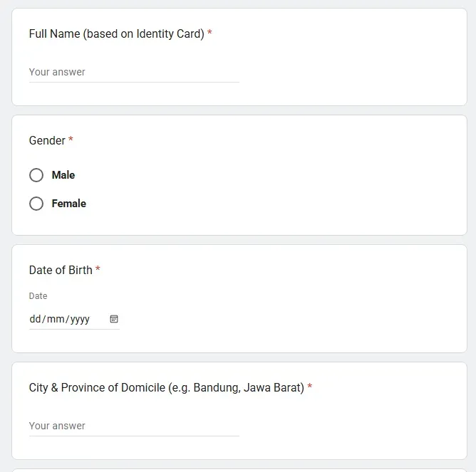Image resolution: width=476 pixels, height=472 pixels.
Task: Click the City & Province answer field
Action: [134, 426]
